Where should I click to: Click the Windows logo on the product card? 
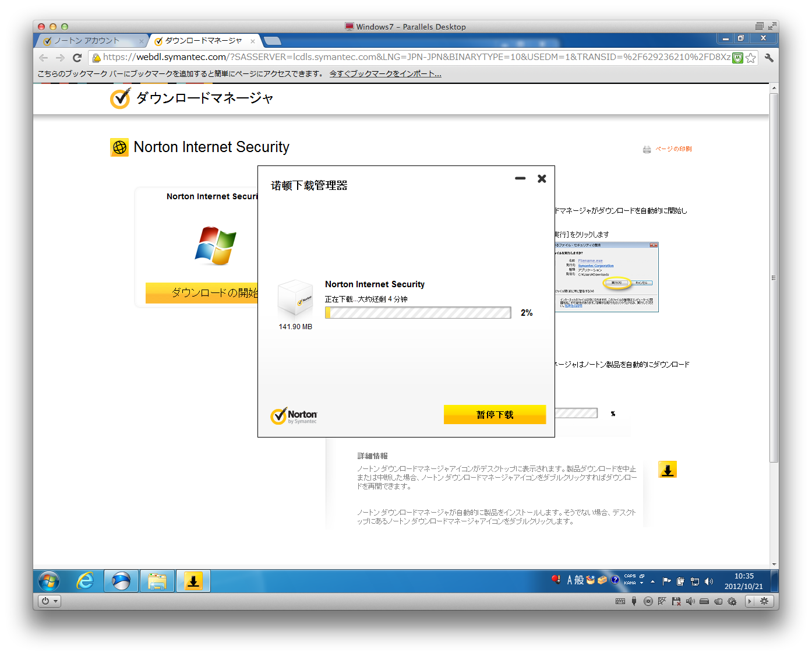(x=216, y=245)
